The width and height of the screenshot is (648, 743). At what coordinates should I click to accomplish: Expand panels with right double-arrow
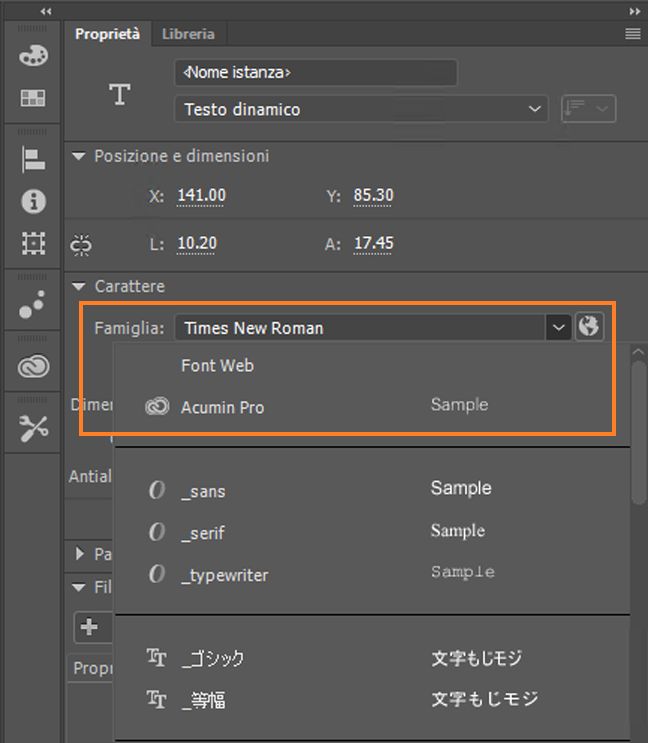[635, 11]
